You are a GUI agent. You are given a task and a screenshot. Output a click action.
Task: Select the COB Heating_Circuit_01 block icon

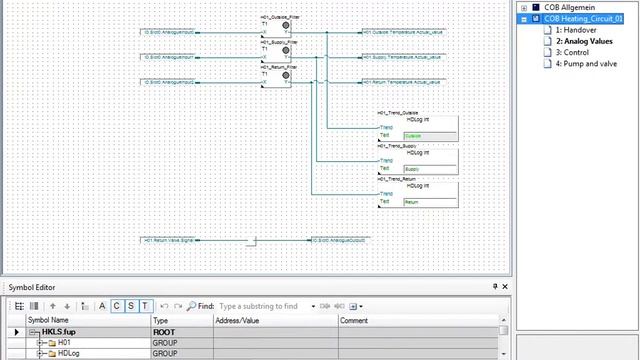pyautogui.click(x=536, y=19)
